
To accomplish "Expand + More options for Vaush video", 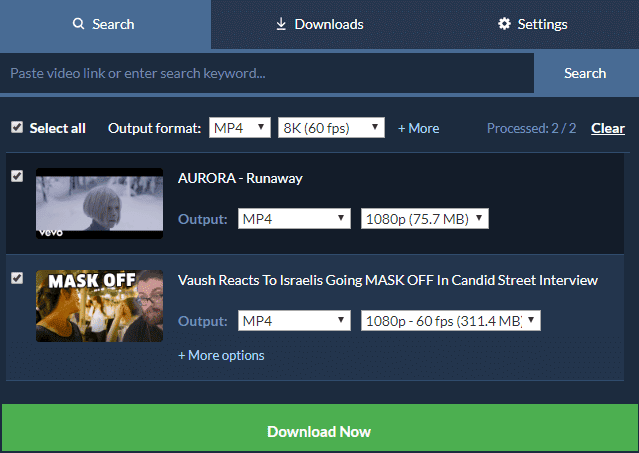I will click(221, 355).
